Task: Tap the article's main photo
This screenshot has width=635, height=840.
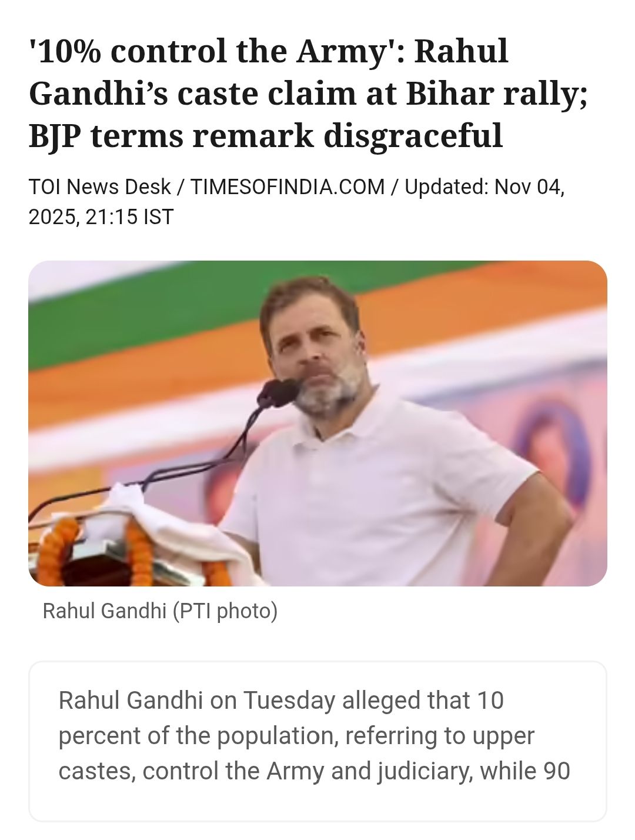Action: pyautogui.click(x=317, y=423)
